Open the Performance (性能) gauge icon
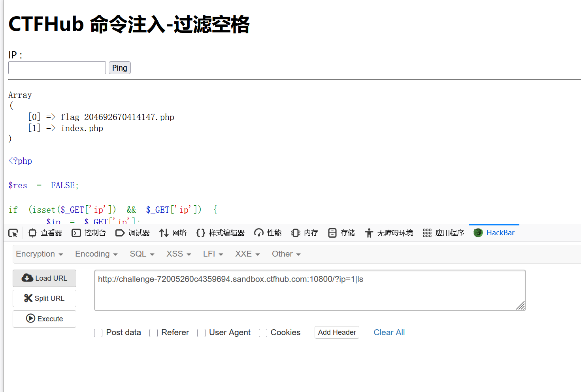The height and width of the screenshot is (392, 581). point(259,233)
